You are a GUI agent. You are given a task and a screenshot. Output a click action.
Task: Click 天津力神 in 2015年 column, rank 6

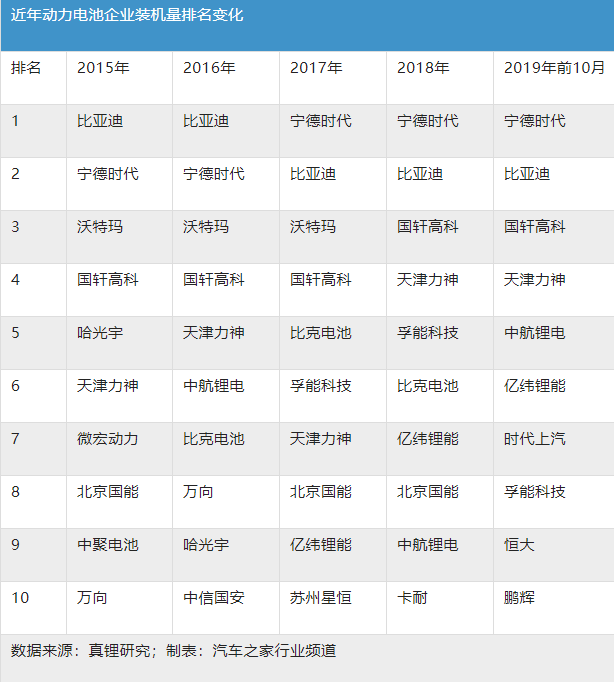pyautogui.click(x=108, y=386)
